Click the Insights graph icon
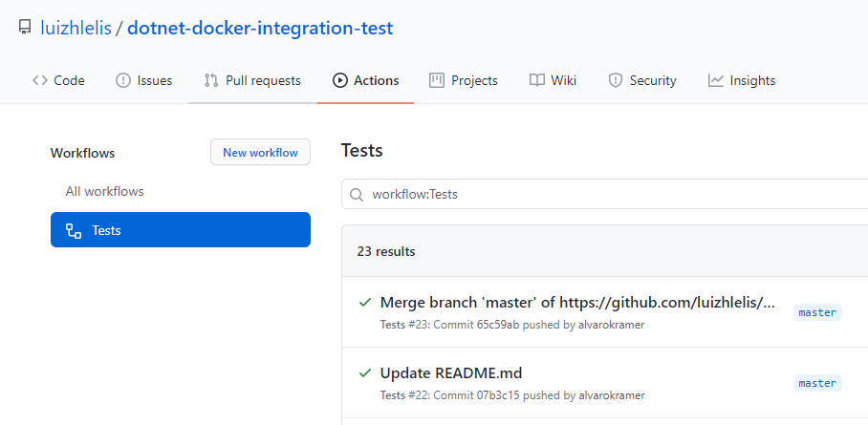868x425 pixels. point(716,81)
